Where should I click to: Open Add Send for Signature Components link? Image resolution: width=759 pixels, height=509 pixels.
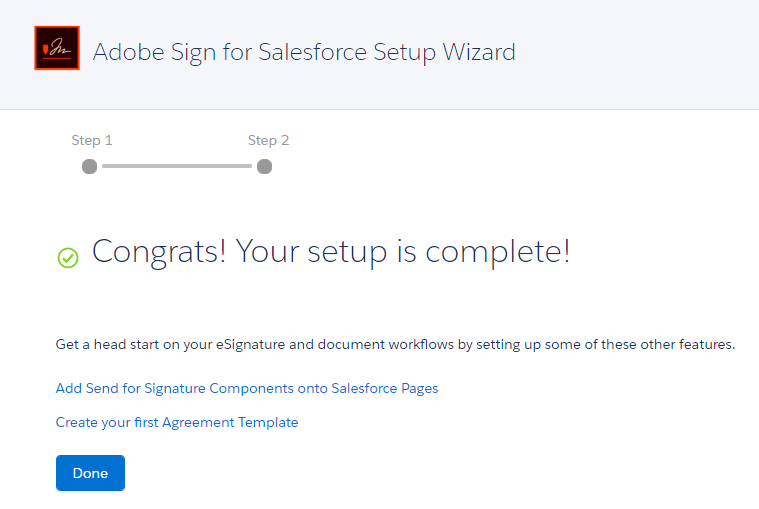(x=247, y=388)
